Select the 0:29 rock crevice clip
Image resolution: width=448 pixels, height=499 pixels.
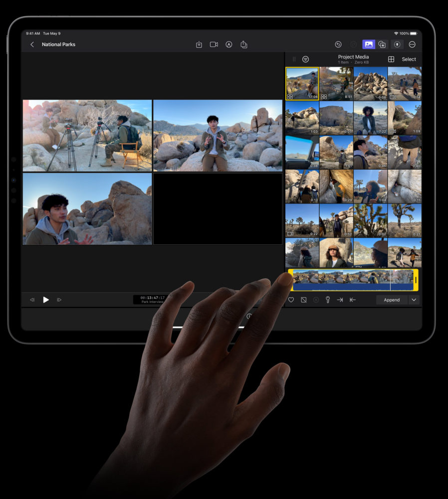click(x=336, y=187)
